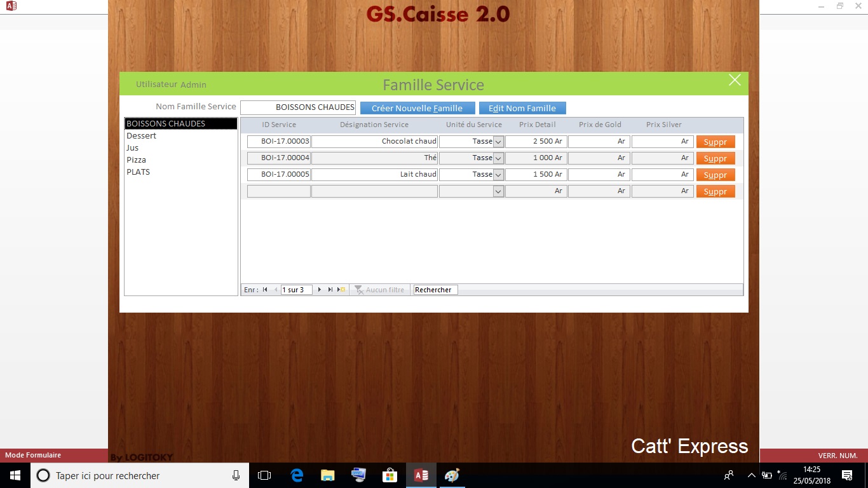Close the Famille Service form with X
Screen dimensions: 868x488
tap(735, 80)
